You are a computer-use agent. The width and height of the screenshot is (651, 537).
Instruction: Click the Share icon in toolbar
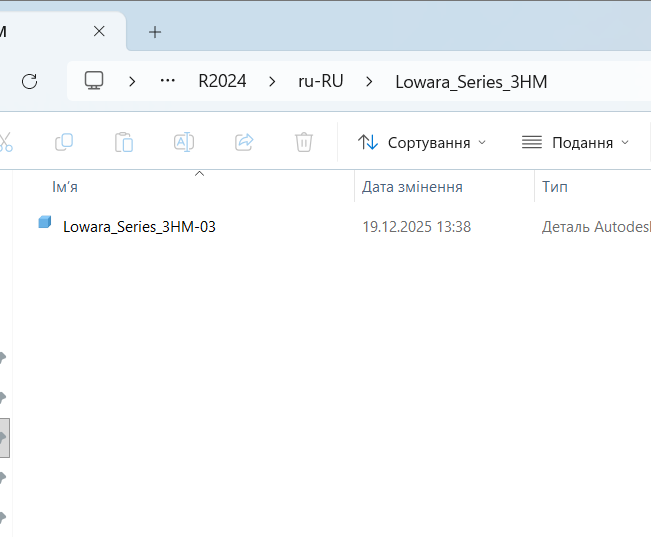tap(244, 142)
